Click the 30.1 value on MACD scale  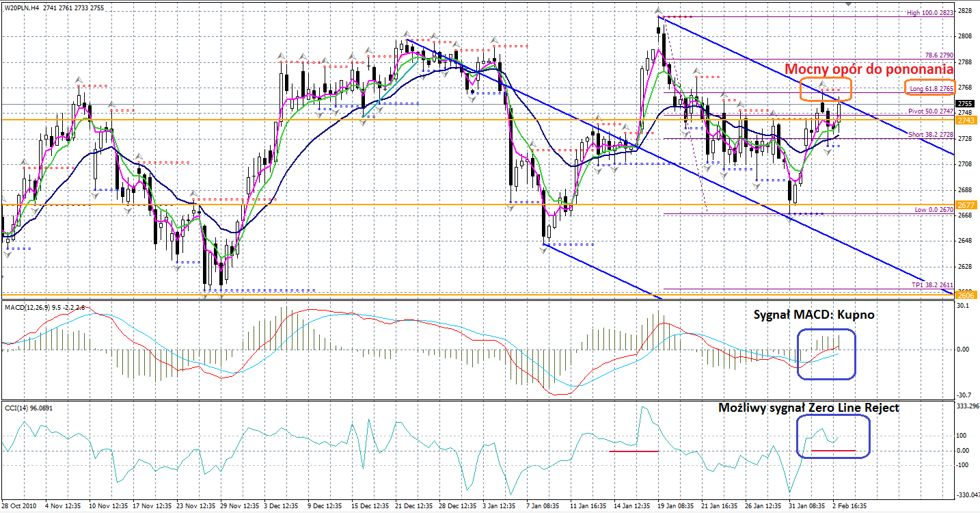[964, 306]
